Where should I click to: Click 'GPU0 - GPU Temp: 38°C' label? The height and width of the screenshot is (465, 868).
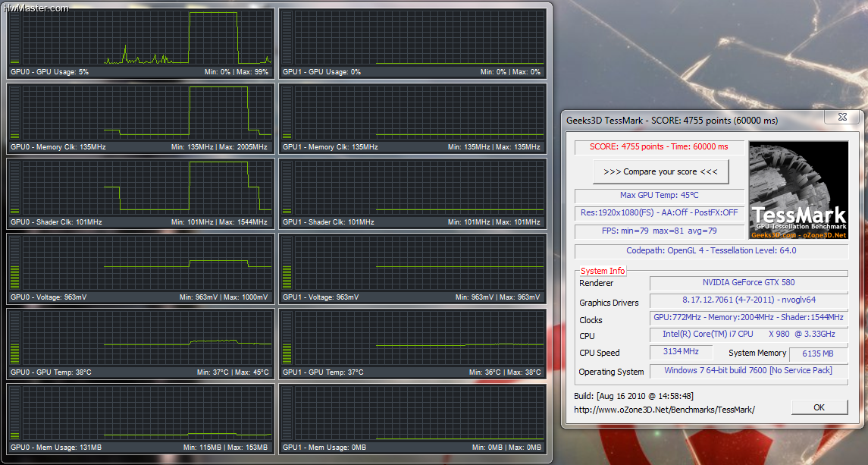click(x=51, y=372)
